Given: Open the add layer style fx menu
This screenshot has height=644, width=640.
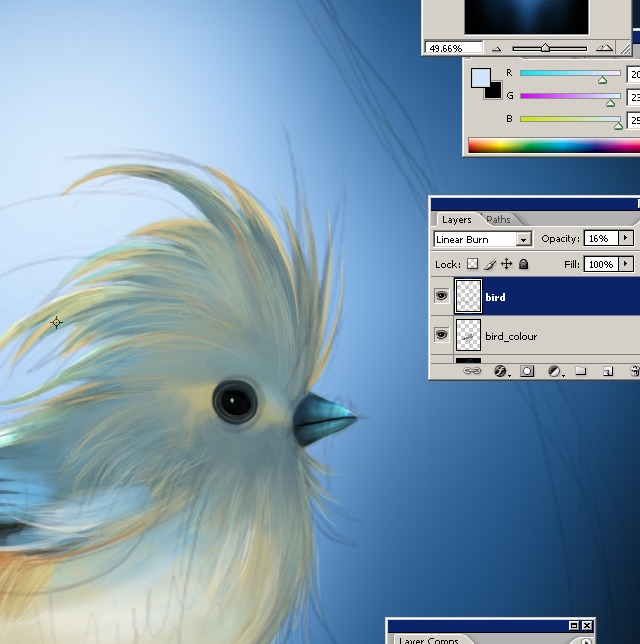Looking at the screenshot, I should tap(501, 371).
